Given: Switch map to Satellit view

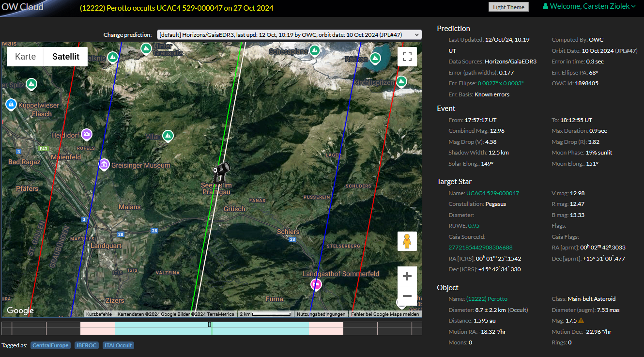Looking at the screenshot, I should click(66, 57).
